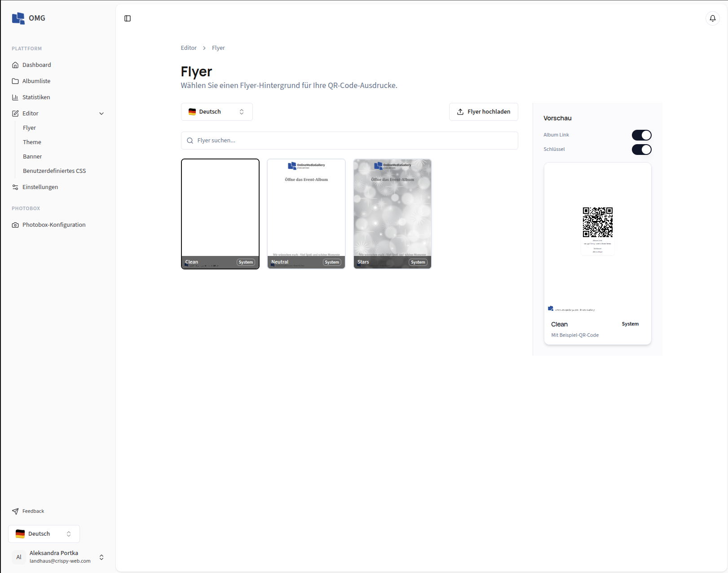The width and height of the screenshot is (728, 573).
Task: Open Statistiken in sidebar
Action: [x=58, y=97]
